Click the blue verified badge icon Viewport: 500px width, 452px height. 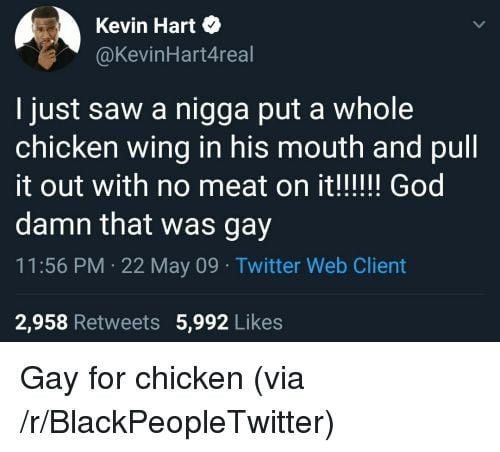(x=210, y=26)
